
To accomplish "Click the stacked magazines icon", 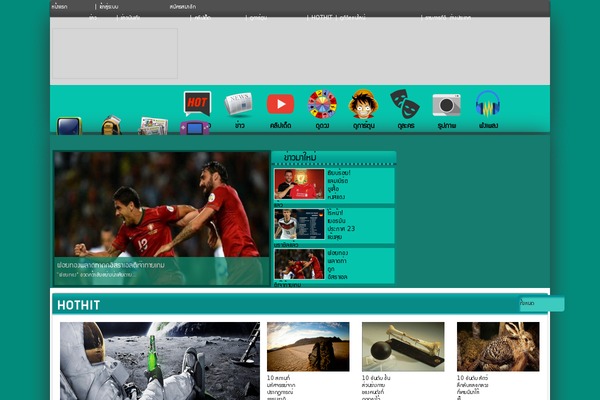I will pyautogui.click(x=153, y=126).
